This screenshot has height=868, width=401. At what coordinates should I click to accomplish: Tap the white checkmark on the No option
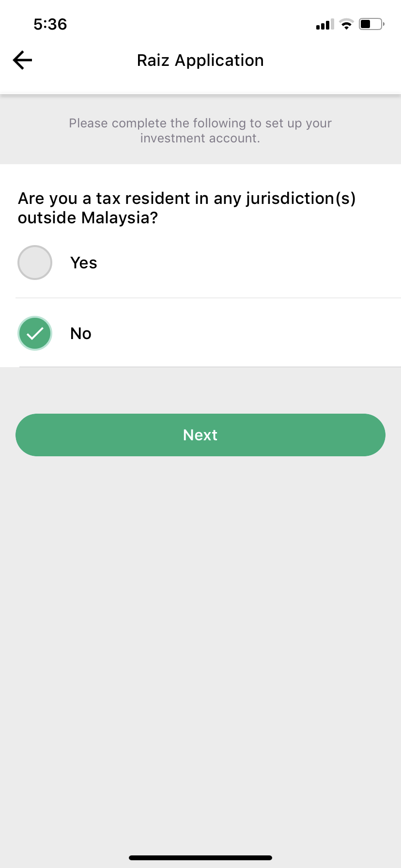(x=35, y=333)
